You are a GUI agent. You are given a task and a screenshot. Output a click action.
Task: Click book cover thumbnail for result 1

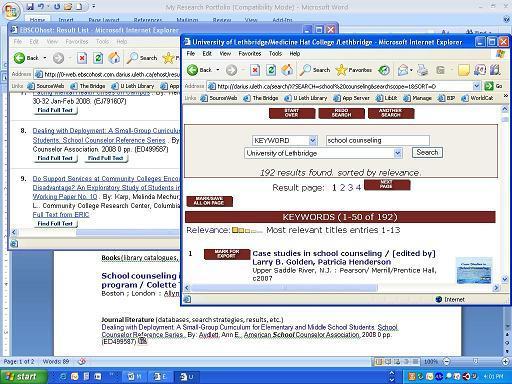tap(474, 270)
